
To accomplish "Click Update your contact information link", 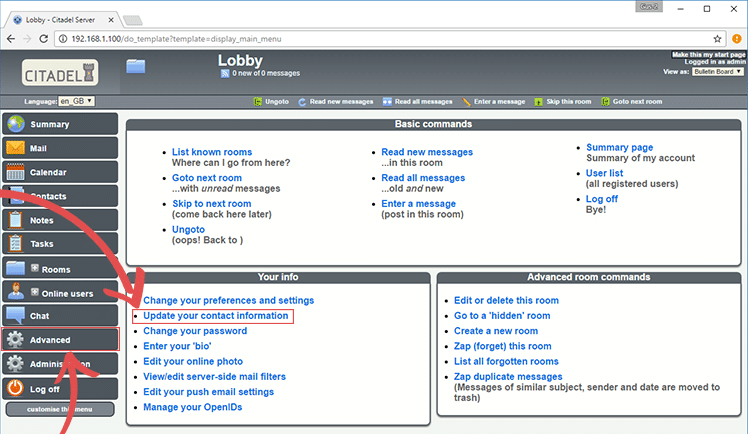I will coord(216,316).
